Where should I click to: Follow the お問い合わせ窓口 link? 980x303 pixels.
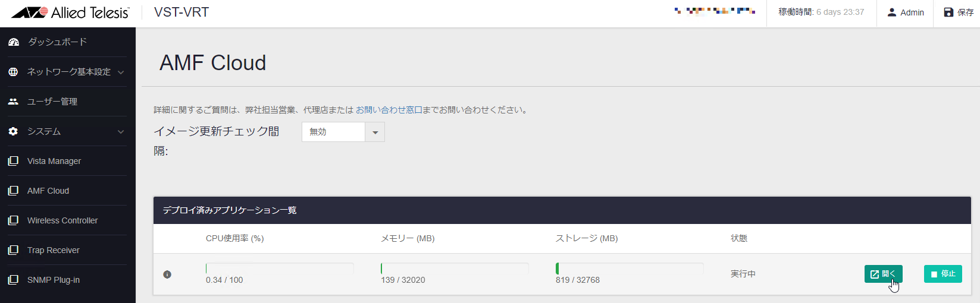389,110
